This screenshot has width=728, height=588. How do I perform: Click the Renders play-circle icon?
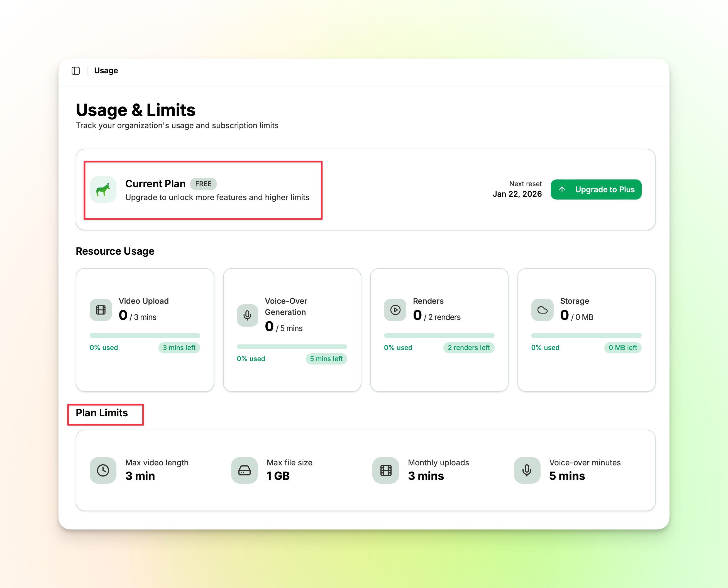pos(395,310)
